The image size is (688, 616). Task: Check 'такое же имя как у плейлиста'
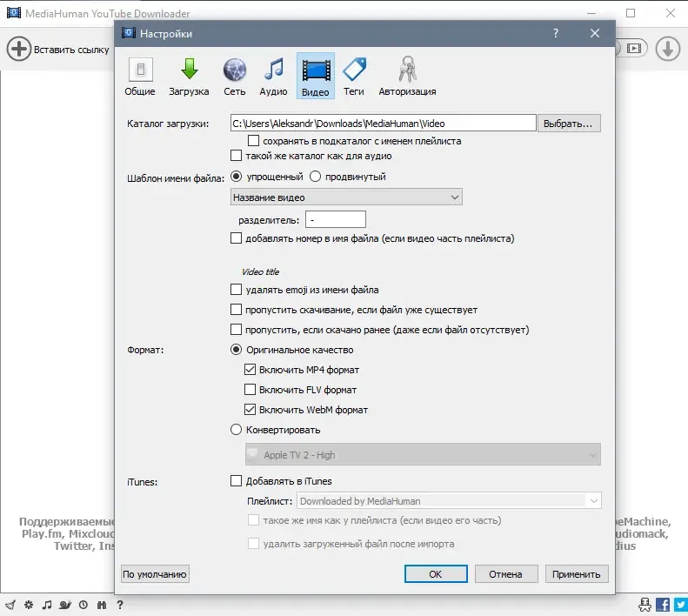click(x=253, y=520)
